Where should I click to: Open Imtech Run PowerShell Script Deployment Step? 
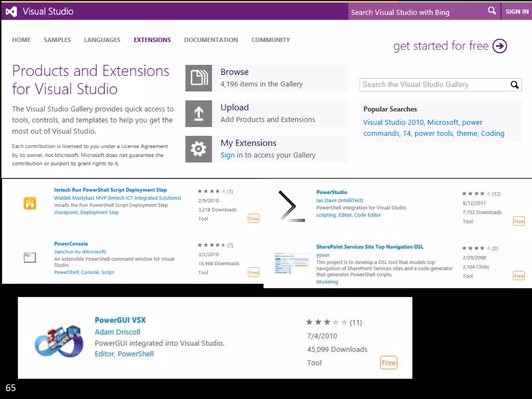110,190
